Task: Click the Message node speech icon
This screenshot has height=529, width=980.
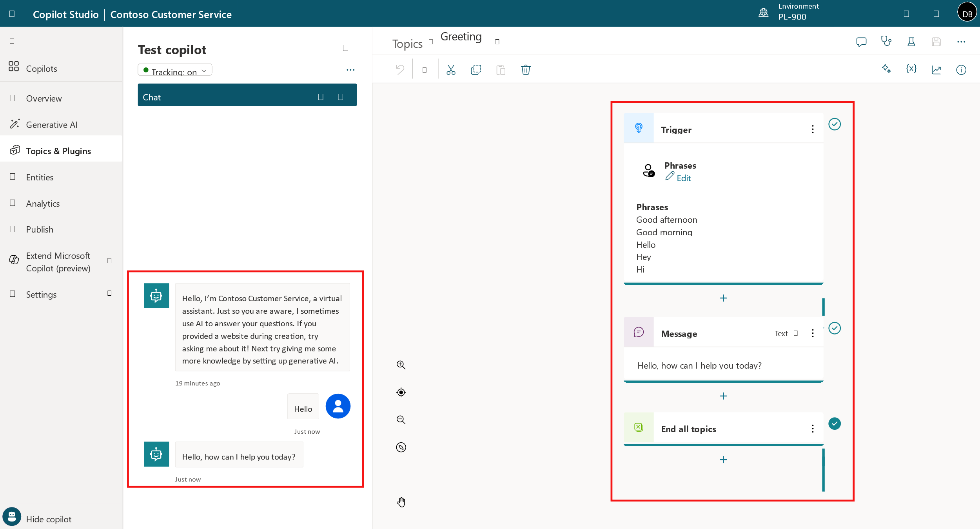Action: point(639,333)
